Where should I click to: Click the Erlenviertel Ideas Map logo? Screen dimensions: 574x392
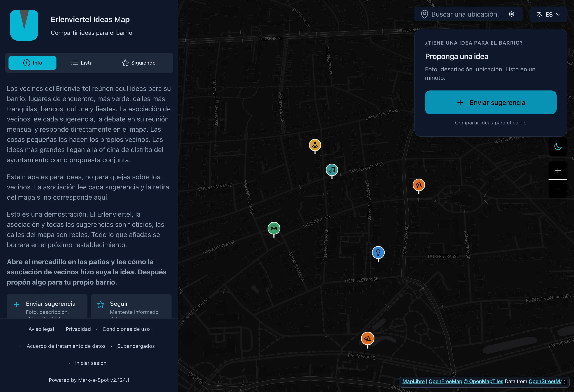click(24, 25)
